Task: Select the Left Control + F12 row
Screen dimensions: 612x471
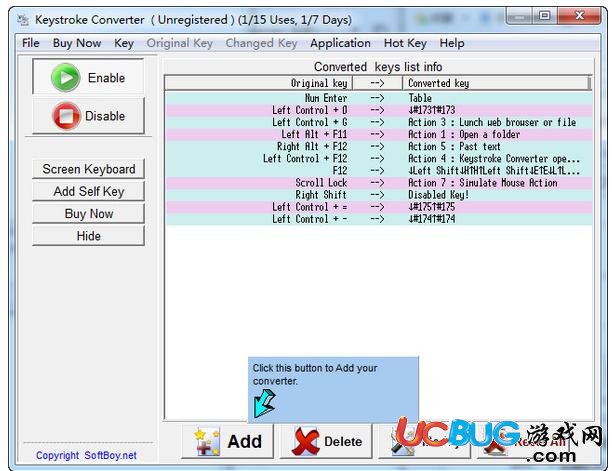Action: click(379, 158)
